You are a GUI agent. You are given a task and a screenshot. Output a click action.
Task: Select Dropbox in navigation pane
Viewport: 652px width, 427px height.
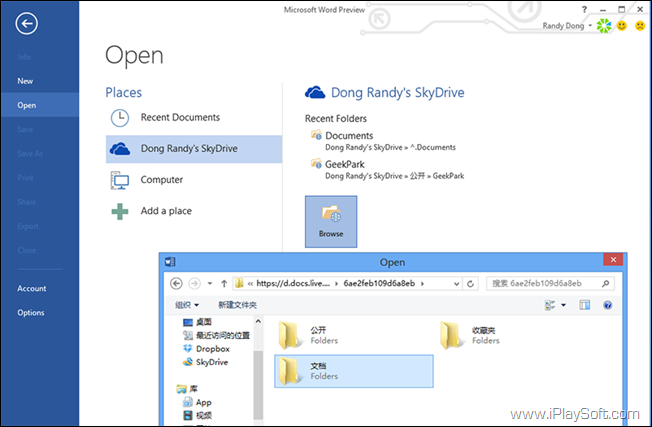pyautogui.click(x=206, y=348)
